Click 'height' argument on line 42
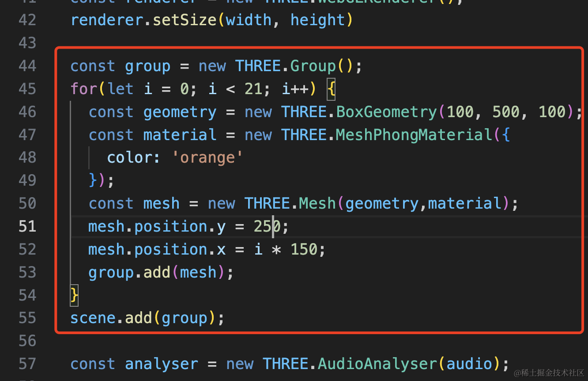The width and height of the screenshot is (588, 381). 317,20
